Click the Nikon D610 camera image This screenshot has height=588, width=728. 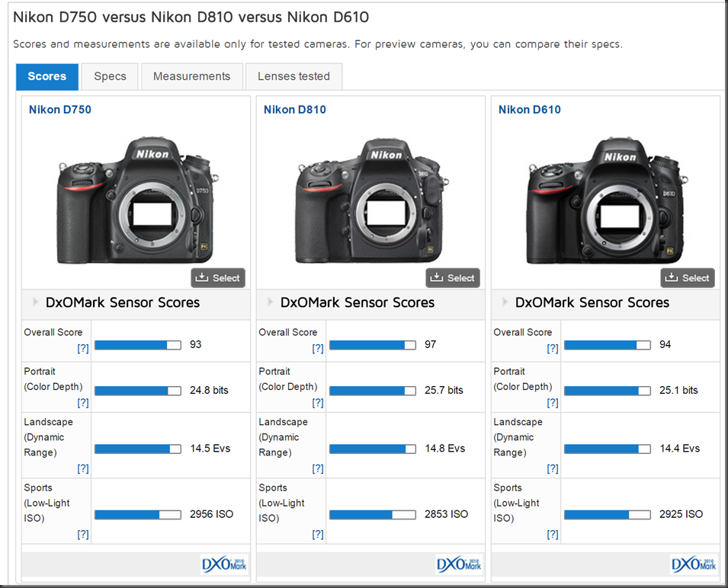(608, 200)
